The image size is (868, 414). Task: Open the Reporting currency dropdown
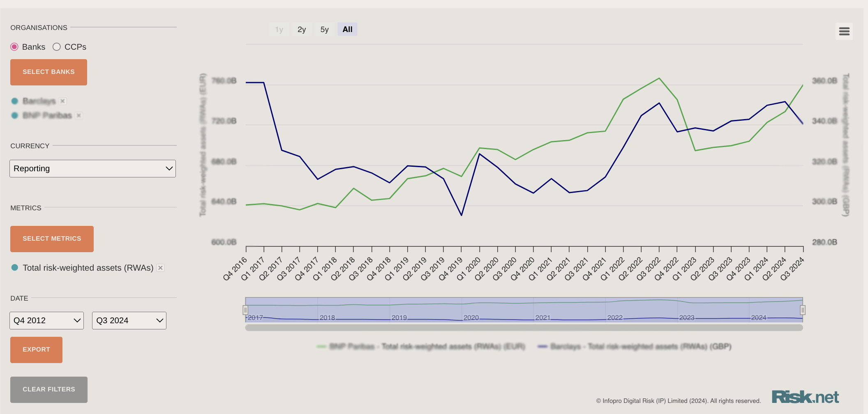[92, 169]
